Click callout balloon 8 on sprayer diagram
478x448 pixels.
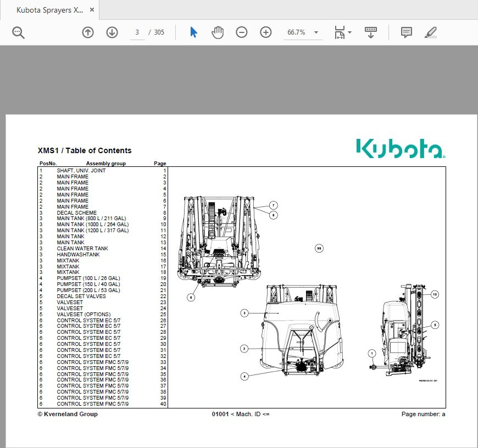(273, 215)
